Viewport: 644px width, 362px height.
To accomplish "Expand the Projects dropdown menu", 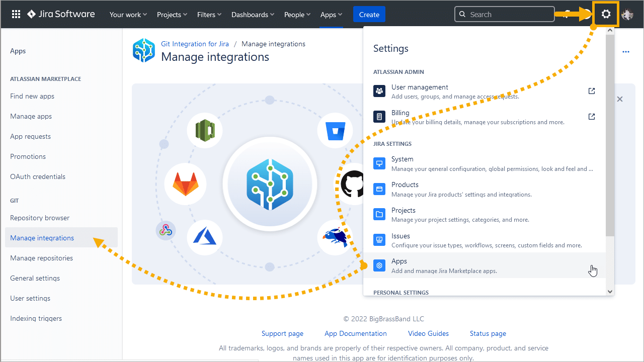I will [172, 15].
